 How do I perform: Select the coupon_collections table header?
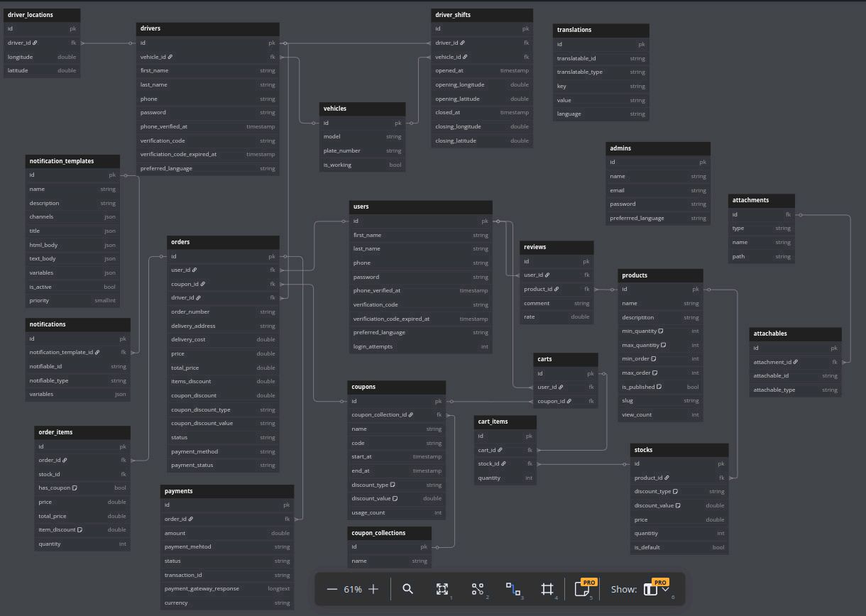[x=390, y=533]
